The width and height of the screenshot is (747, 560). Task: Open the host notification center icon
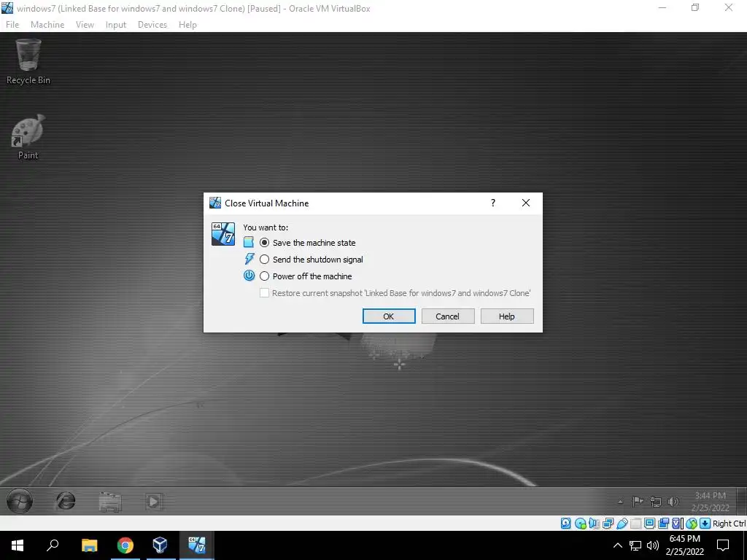pyautogui.click(x=723, y=545)
